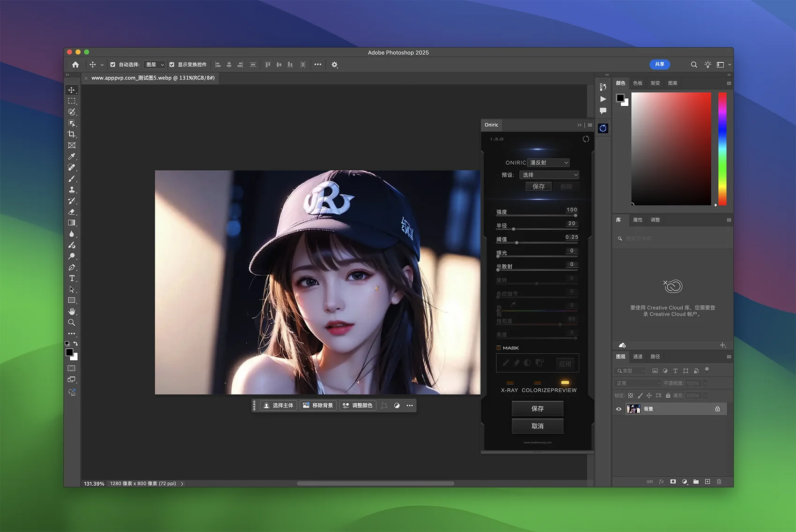Select the Brush tool
This screenshot has width=796, height=532.
pyautogui.click(x=72, y=179)
